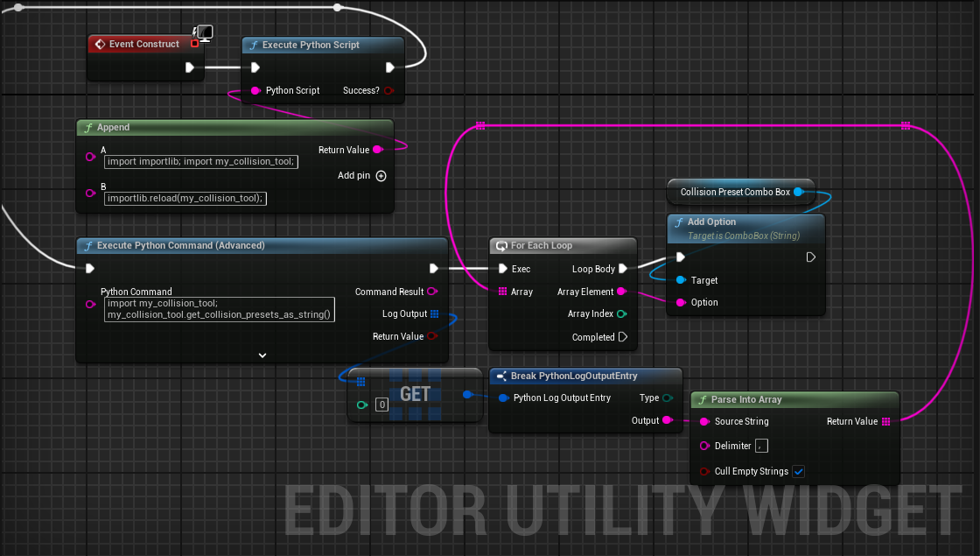Click the Execute Python Command input exec pin

[90, 268]
